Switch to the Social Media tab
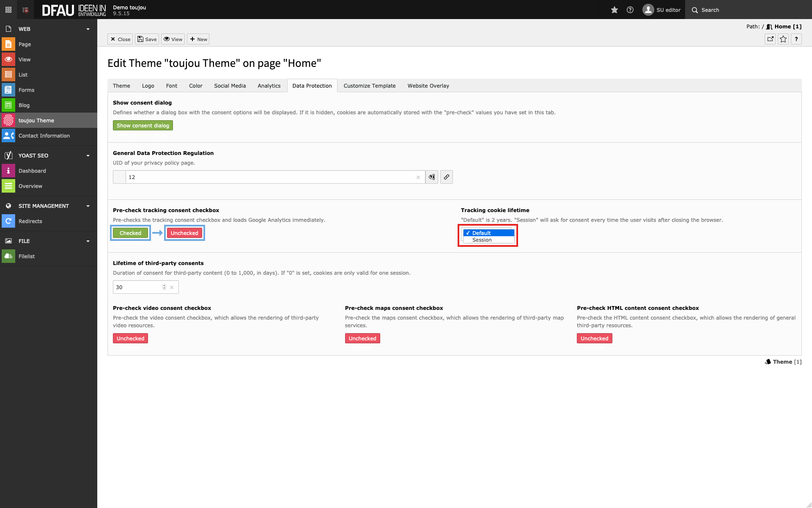The width and height of the screenshot is (812, 508). coord(230,86)
